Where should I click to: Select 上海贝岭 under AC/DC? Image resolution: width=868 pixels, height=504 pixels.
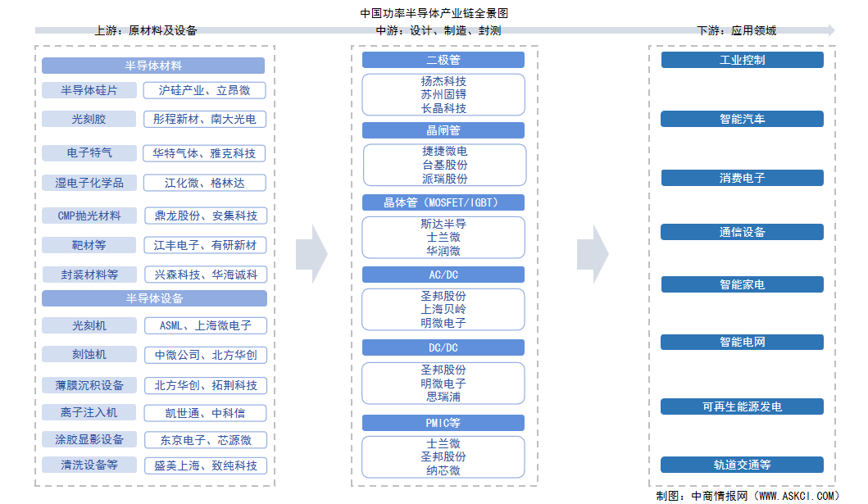point(443,309)
